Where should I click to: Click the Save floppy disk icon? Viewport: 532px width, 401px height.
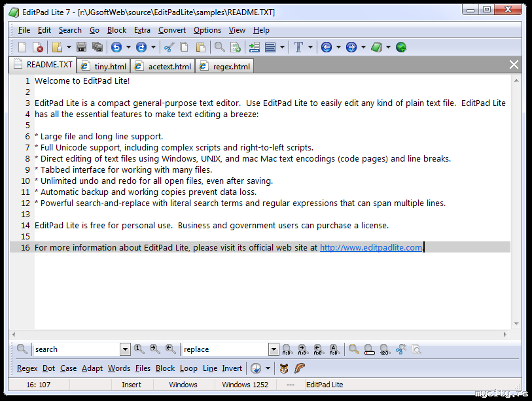[x=81, y=47]
